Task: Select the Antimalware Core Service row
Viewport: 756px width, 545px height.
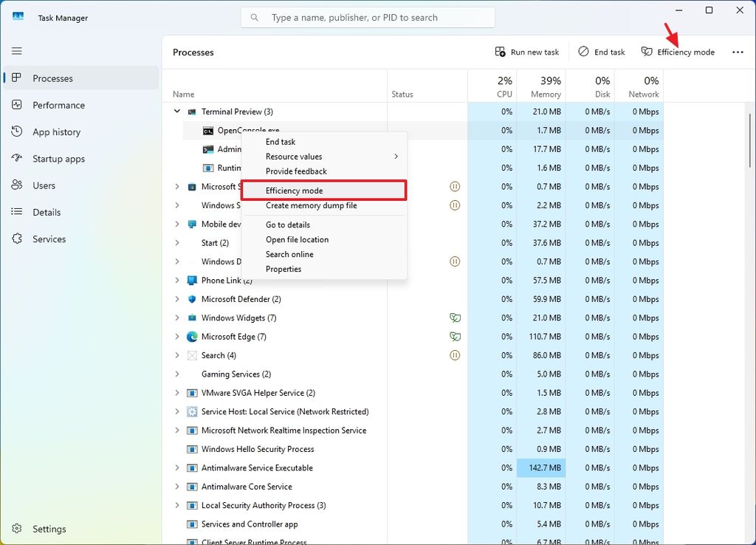Action: [x=413, y=487]
